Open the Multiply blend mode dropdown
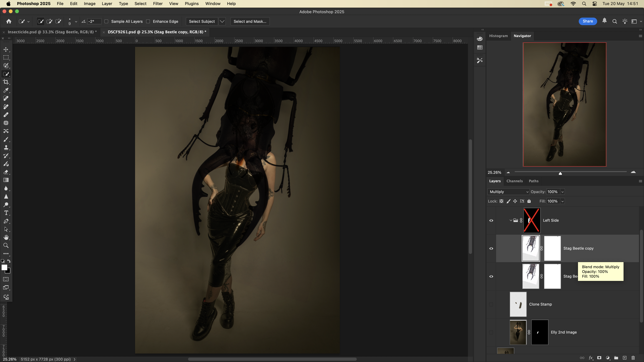Screen dimensions: 644x362 (508, 192)
